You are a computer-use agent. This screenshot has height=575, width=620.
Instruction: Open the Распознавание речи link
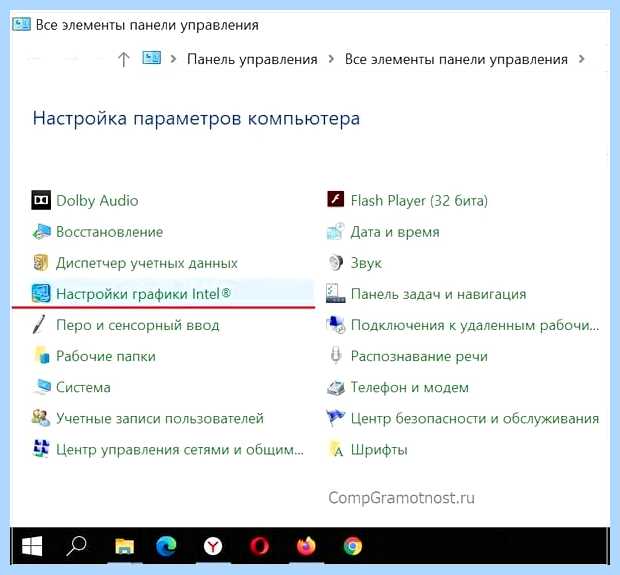pyautogui.click(x=419, y=356)
